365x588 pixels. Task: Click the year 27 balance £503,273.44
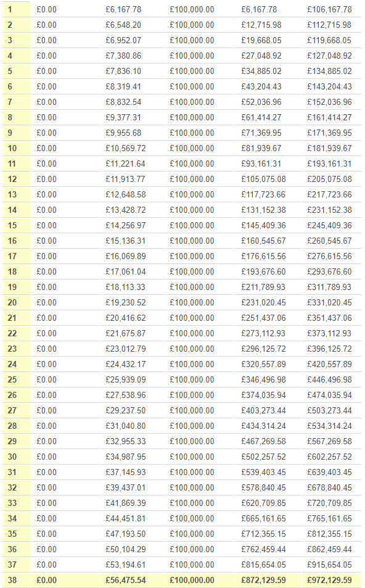point(329,410)
